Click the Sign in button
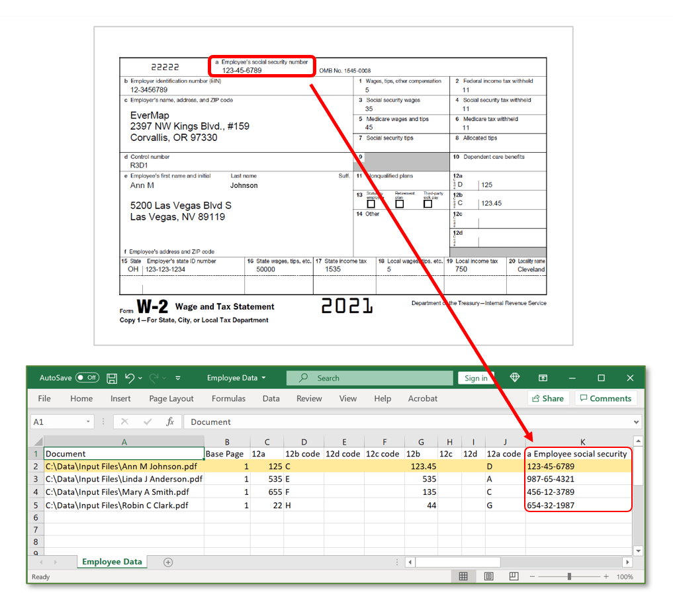This screenshot has height=616, width=673. [x=476, y=378]
